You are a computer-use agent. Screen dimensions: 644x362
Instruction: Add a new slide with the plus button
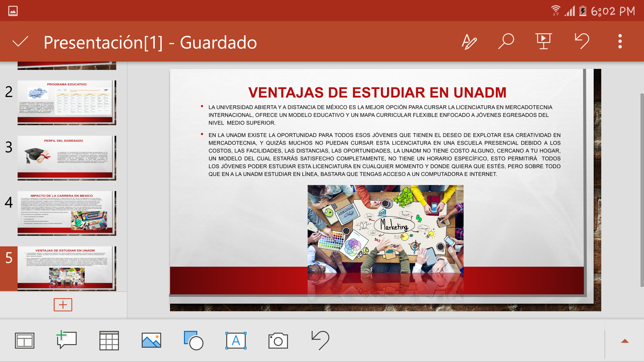pyautogui.click(x=63, y=305)
